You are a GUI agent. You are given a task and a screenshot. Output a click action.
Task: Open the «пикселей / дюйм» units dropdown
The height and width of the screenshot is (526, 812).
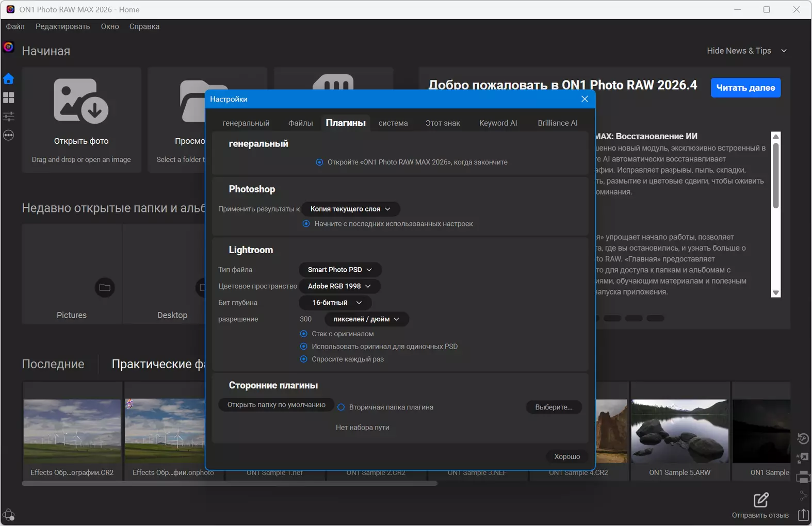[x=366, y=319]
